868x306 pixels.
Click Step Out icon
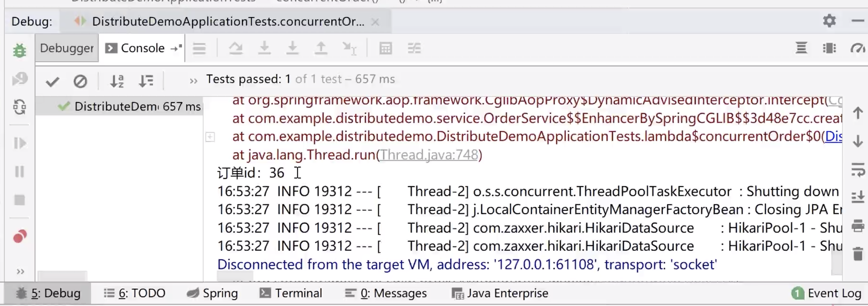pos(321,48)
